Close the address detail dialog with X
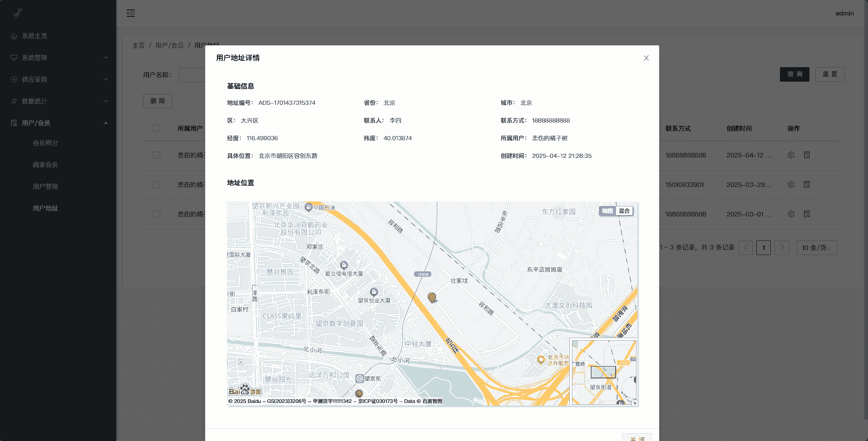The height and width of the screenshot is (441, 868). (x=646, y=58)
